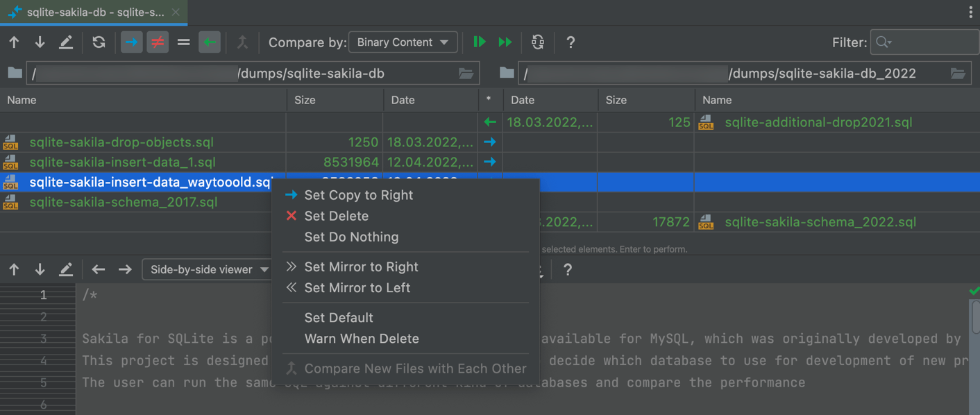Open the edit pencil icon in the top toolbar

(x=66, y=42)
